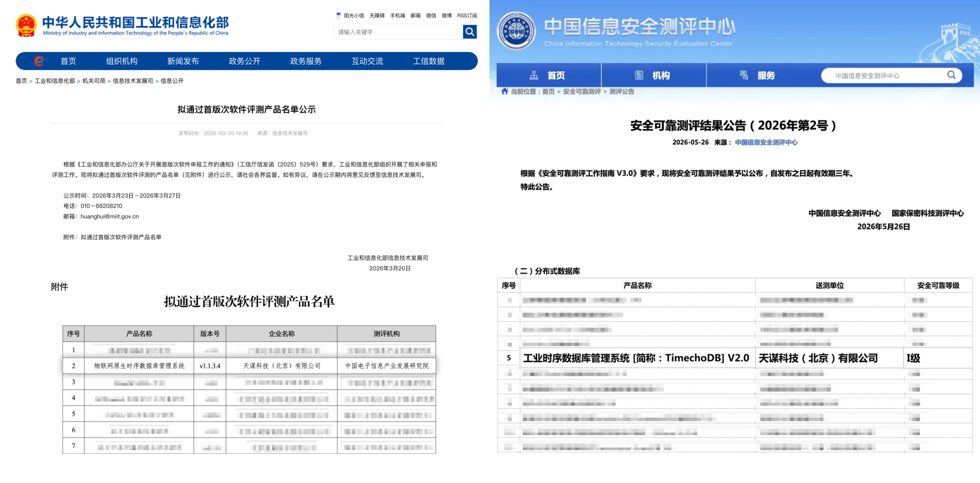This screenshot has width=980, height=483.
Task: Click the chat icon next to 服务
Action: pos(744,75)
